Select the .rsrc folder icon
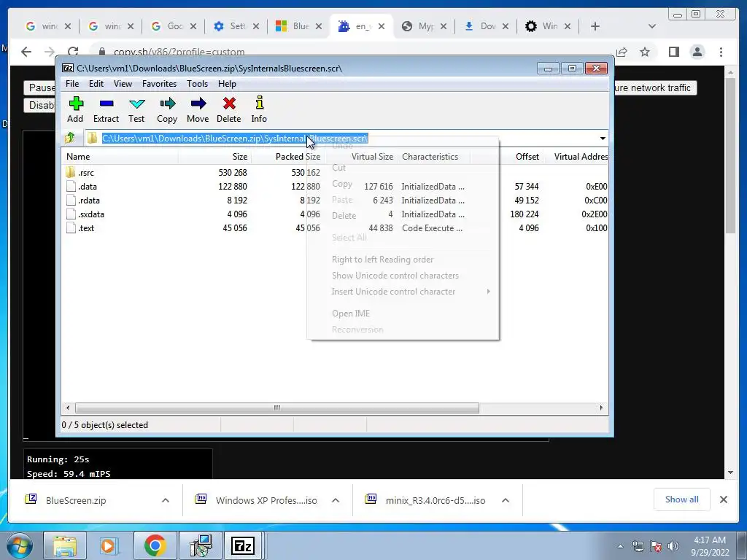 [71, 172]
